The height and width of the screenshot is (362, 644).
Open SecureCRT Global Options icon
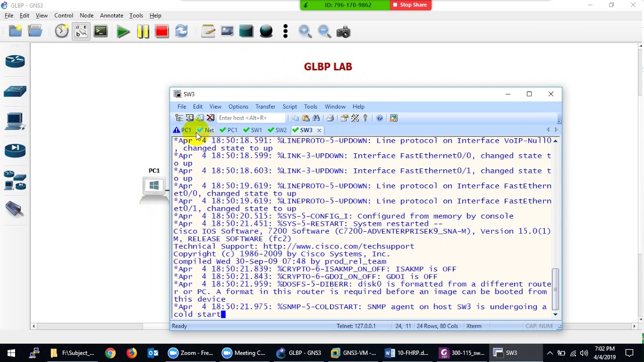[355, 118]
